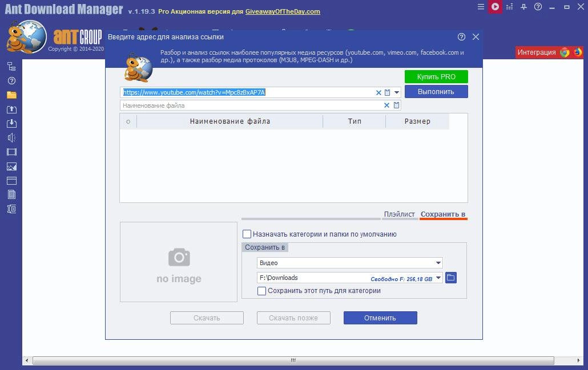Open the download arrow sidebar category
This screenshot has width=588, height=370.
[11, 124]
